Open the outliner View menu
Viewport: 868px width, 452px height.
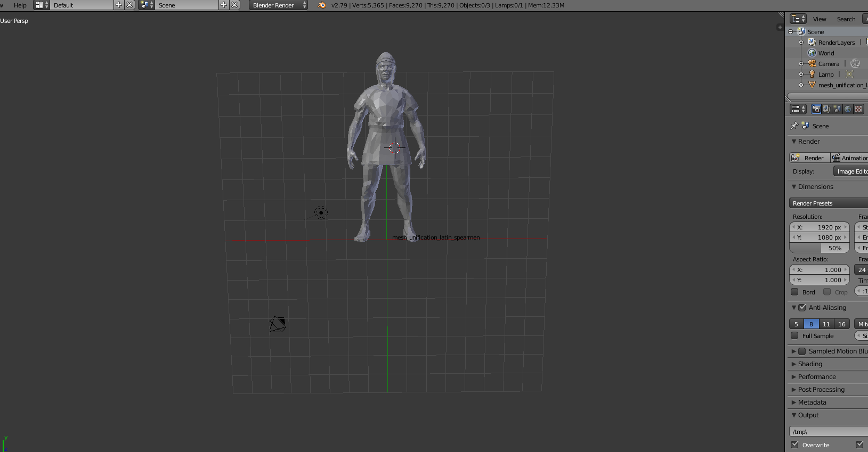pos(820,19)
